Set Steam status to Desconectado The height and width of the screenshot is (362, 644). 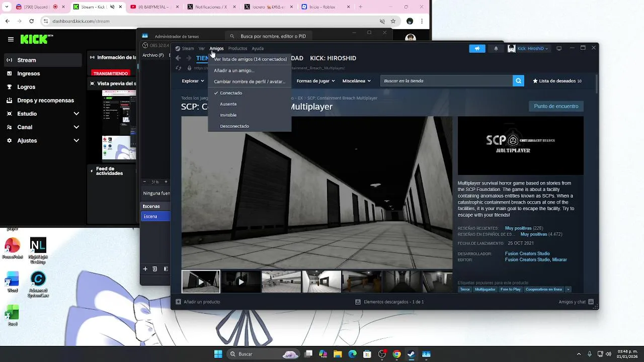[x=250, y=126]
